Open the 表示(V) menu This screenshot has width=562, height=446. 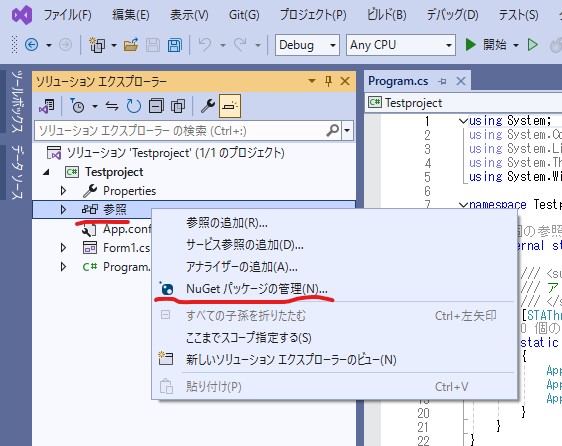tap(189, 15)
